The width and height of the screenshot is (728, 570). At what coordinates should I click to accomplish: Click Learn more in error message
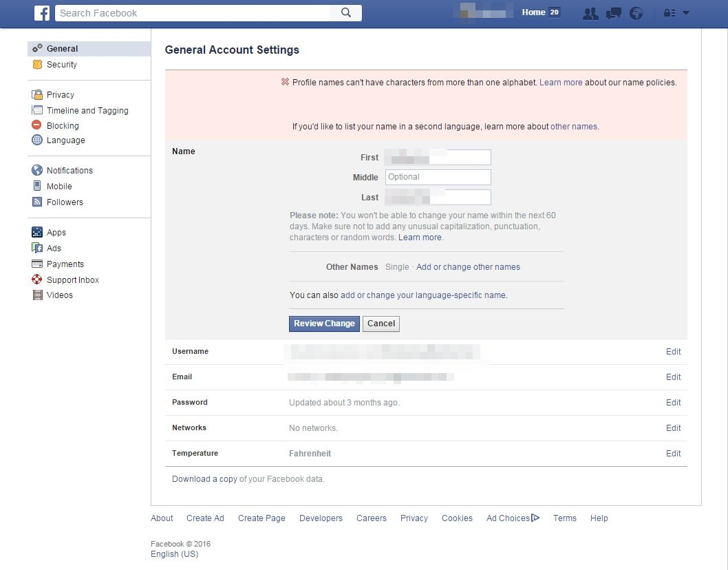click(561, 82)
